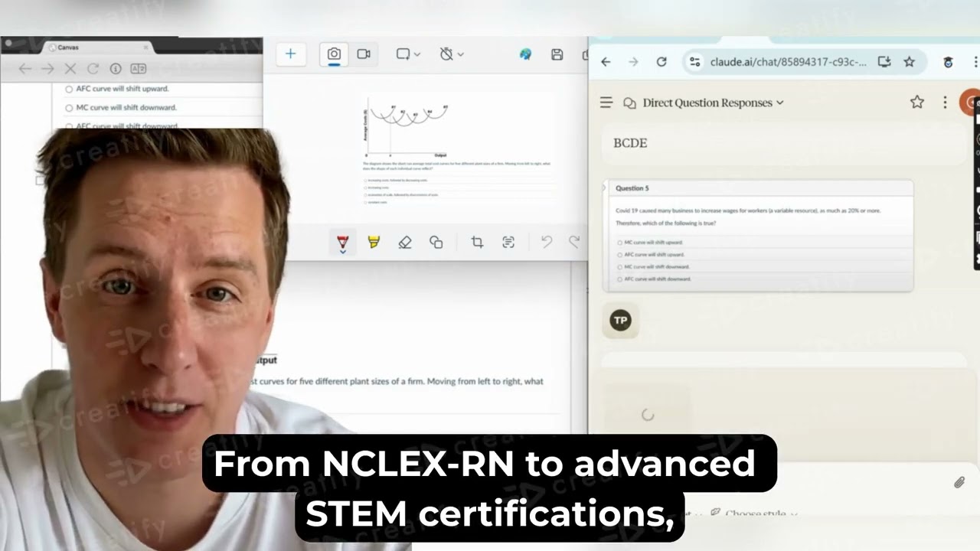Open the Claude chat more options menu

[x=945, y=102]
